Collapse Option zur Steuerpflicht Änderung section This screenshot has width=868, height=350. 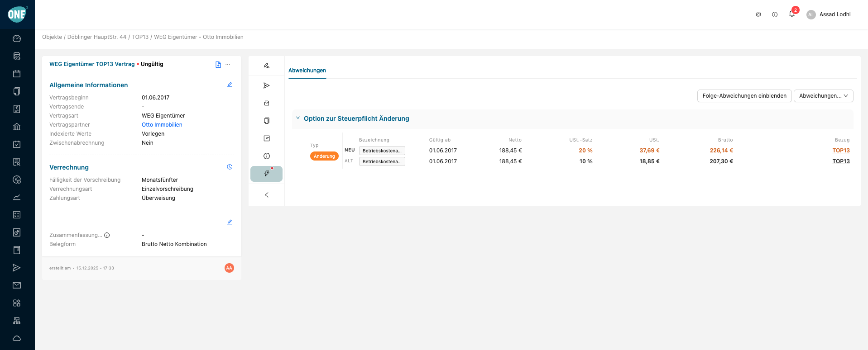[x=298, y=118]
